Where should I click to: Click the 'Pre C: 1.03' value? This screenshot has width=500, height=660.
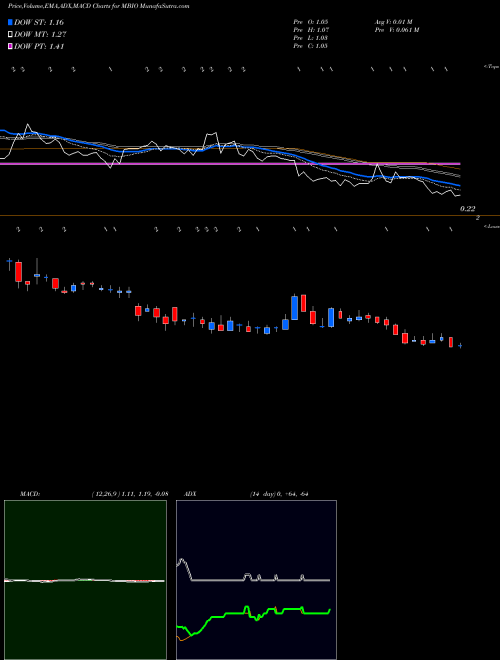click(x=311, y=46)
